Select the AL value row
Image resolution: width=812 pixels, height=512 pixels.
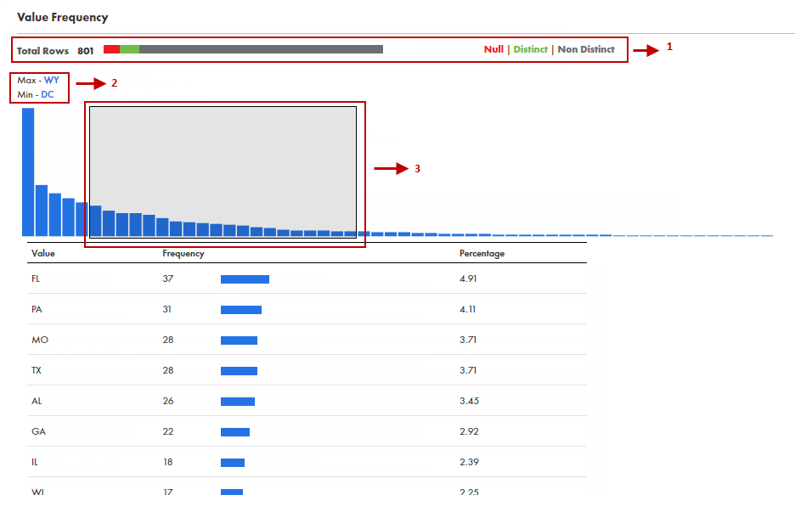click(307, 401)
